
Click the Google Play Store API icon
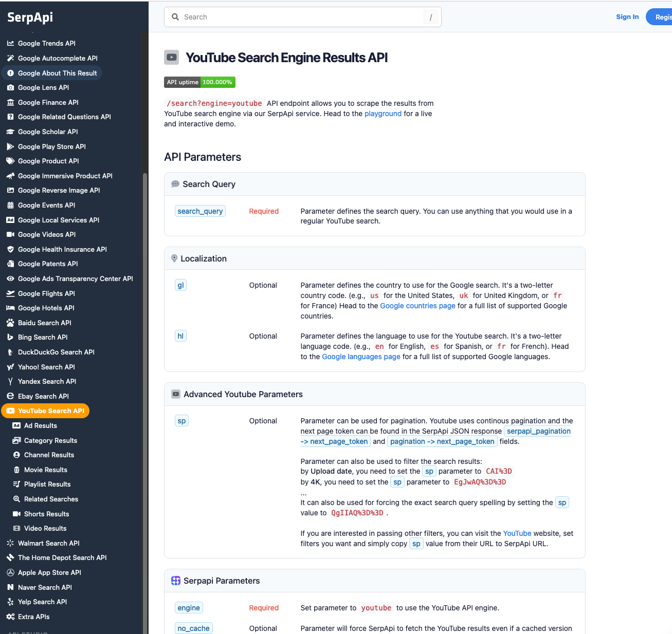click(10, 147)
